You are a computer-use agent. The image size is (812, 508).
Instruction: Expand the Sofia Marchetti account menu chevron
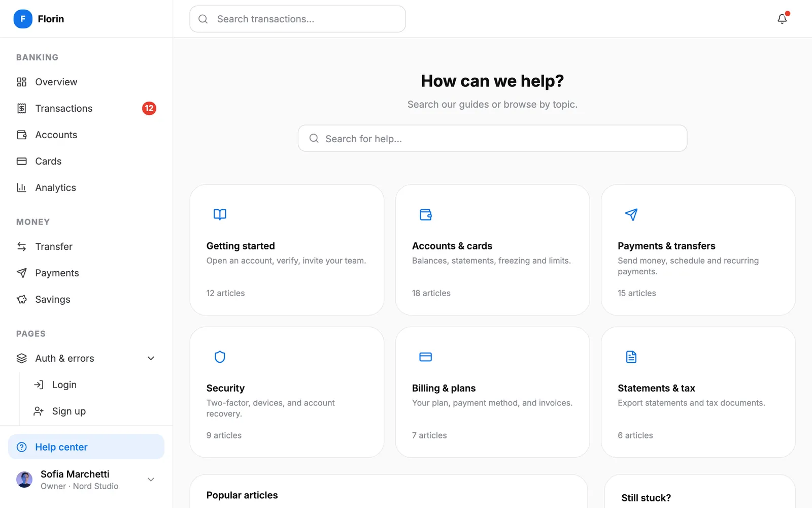click(x=151, y=480)
